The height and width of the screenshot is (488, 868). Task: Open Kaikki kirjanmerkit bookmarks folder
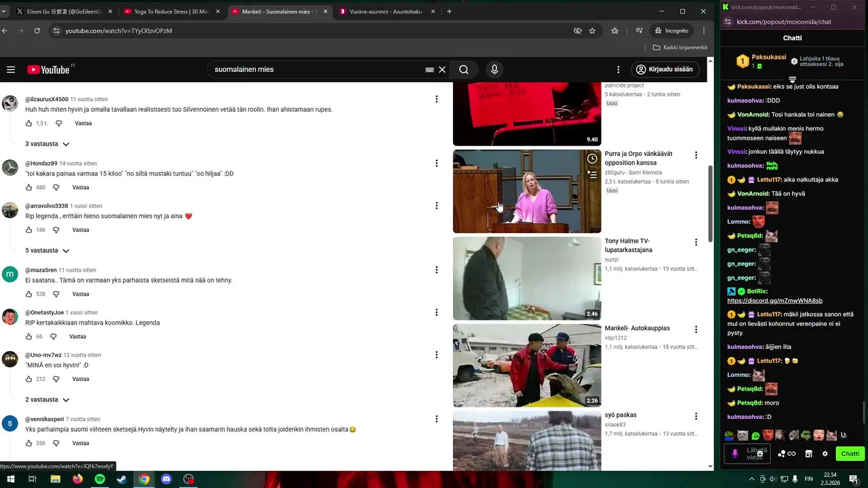click(x=680, y=47)
